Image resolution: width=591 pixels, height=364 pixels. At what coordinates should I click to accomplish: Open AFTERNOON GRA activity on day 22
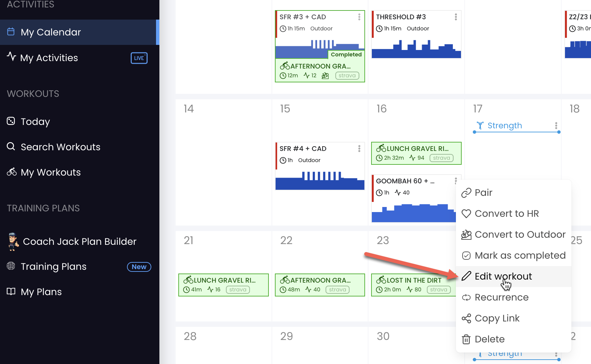pos(320,285)
